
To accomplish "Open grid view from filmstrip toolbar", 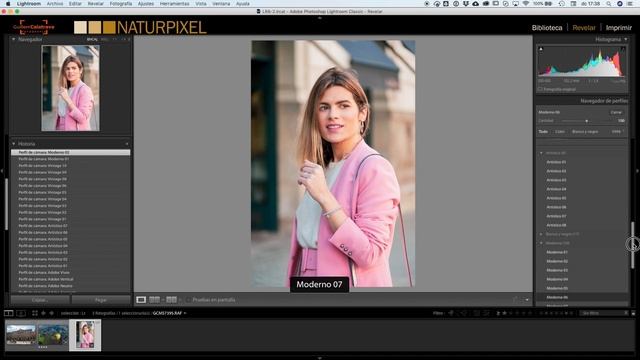I will (x=35, y=313).
